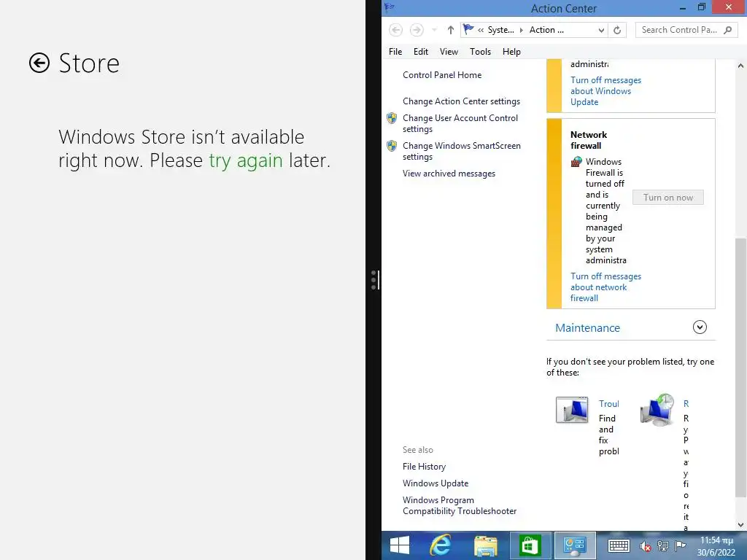This screenshot has width=747, height=560.
Task: Click the Action Center forward navigation arrow
Action: [x=417, y=30]
